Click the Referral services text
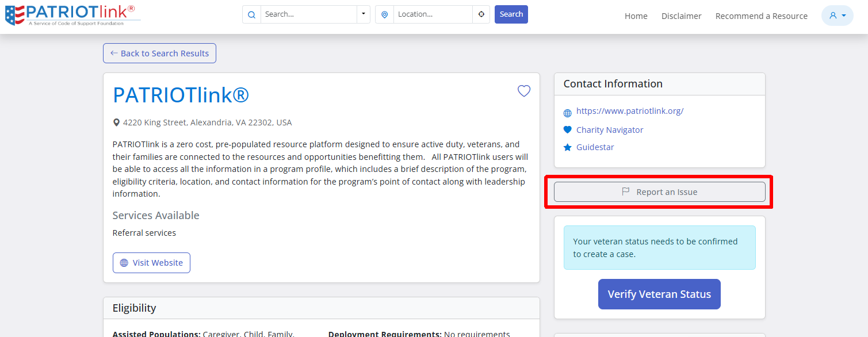This screenshot has width=868, height=337. 144,233
